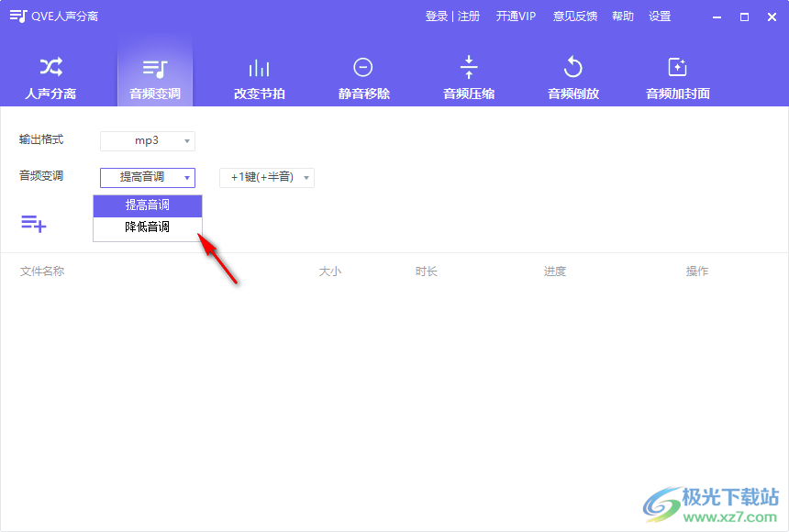
Task: Switch to the 音频变调 pitch shift tool
Action: (x=154, y=76)
